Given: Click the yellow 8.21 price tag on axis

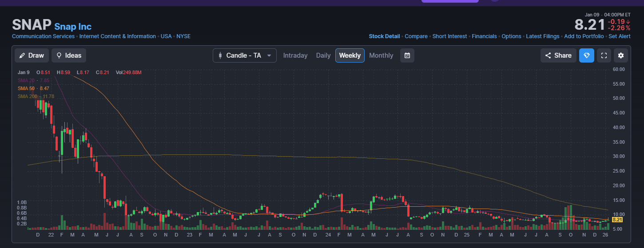Looking at the screenshot, I should pyautogui.click(x=618, y=220).
